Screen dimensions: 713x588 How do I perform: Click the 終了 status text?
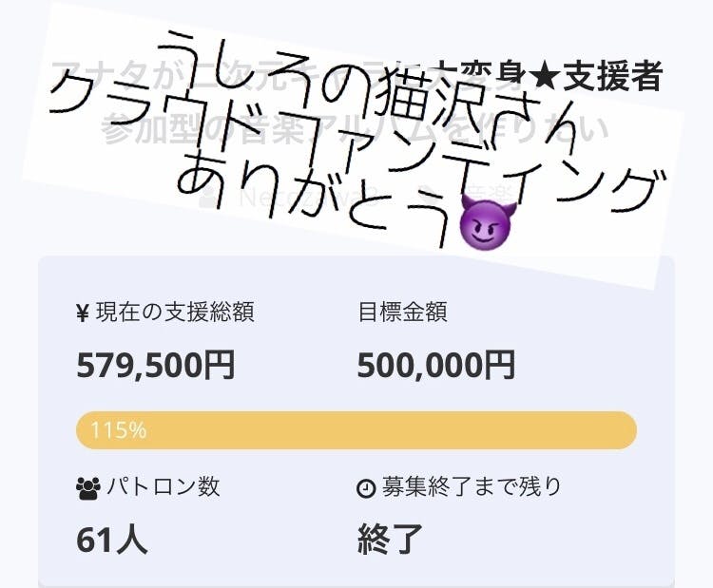pyautogui.click(x=390, y=539)
